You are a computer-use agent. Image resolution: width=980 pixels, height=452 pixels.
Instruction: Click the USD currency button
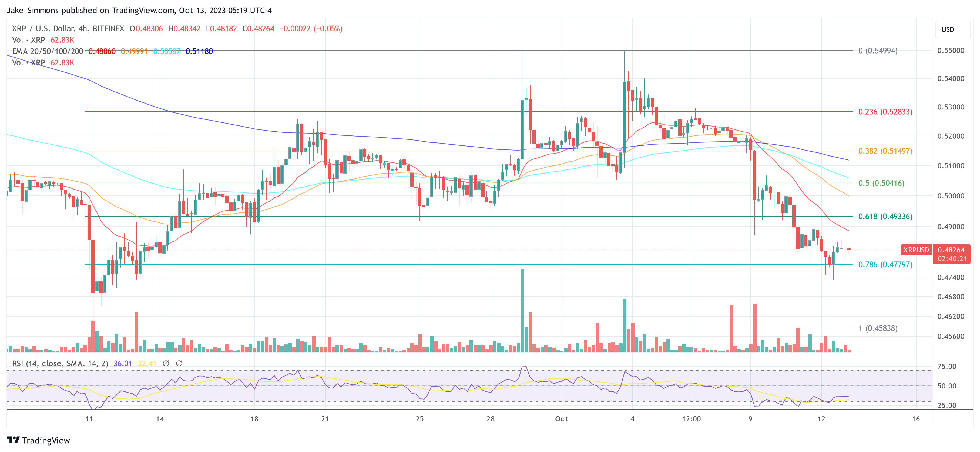953,30
